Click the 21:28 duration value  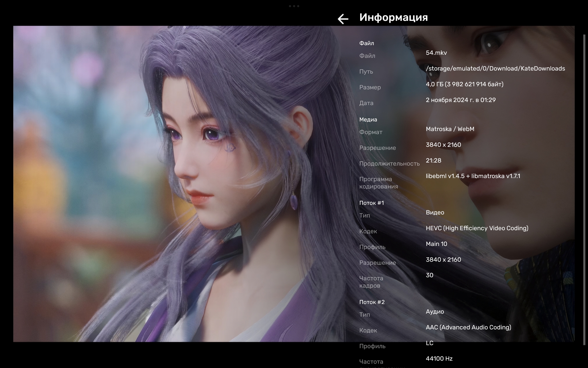(x=433, y=160)
